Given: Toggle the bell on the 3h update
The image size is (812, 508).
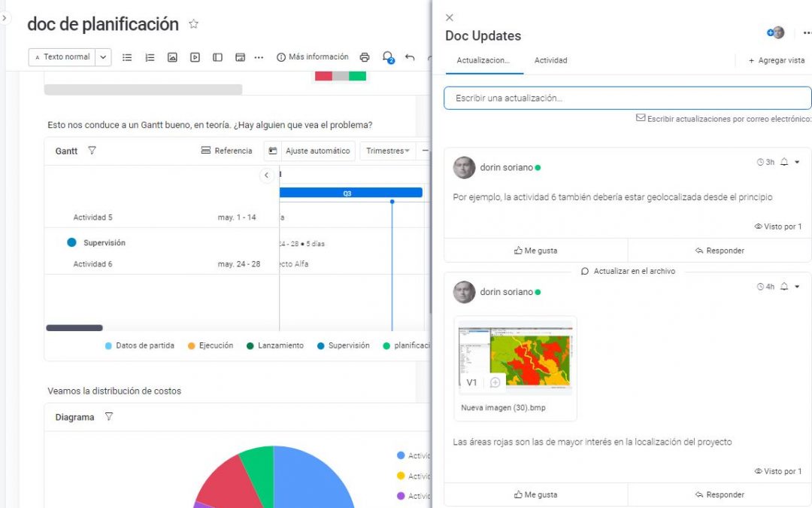Looking at the screenshot, I should click(784, 162).
